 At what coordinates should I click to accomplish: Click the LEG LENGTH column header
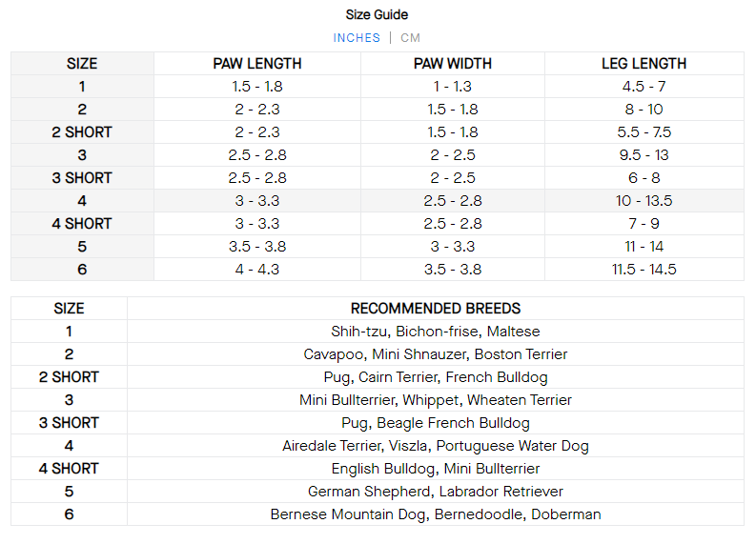[x=644, y=64]
